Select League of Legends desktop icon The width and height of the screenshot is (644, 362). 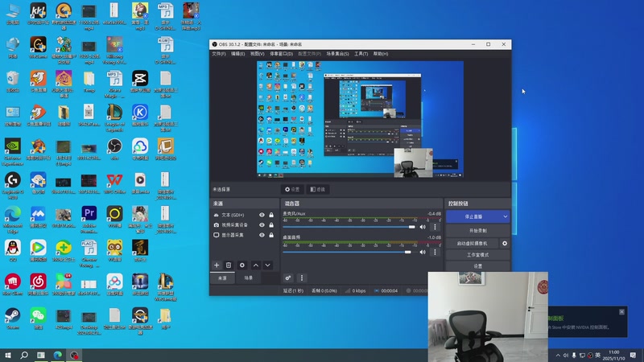(x=114, y=117)
